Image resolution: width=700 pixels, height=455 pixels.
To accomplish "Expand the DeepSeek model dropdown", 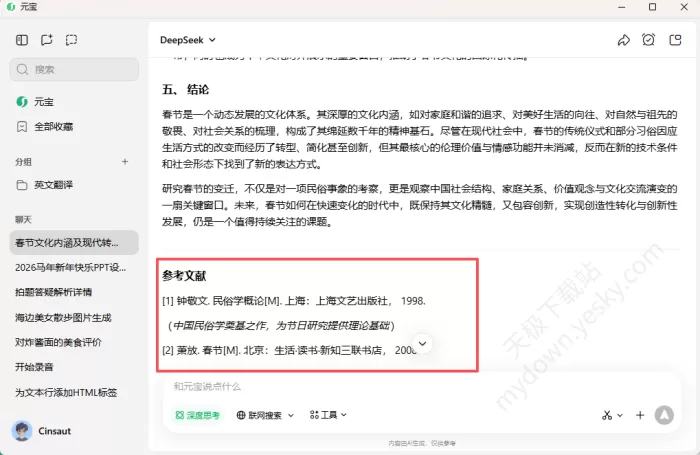I will tap(188, 40).
